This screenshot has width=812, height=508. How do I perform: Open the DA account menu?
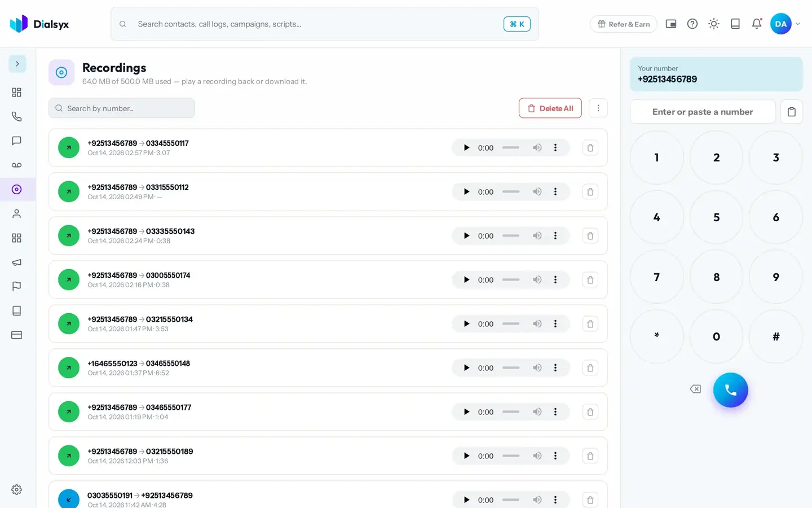pos(785,24)
